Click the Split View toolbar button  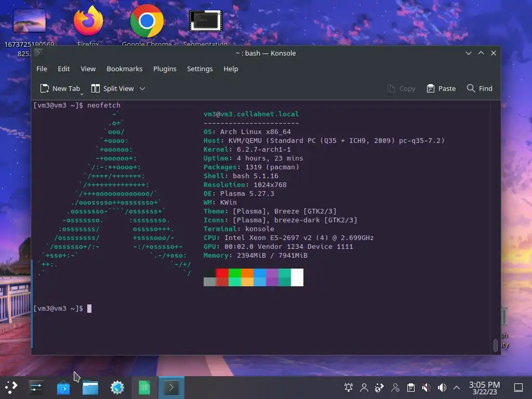coord(112,88)
